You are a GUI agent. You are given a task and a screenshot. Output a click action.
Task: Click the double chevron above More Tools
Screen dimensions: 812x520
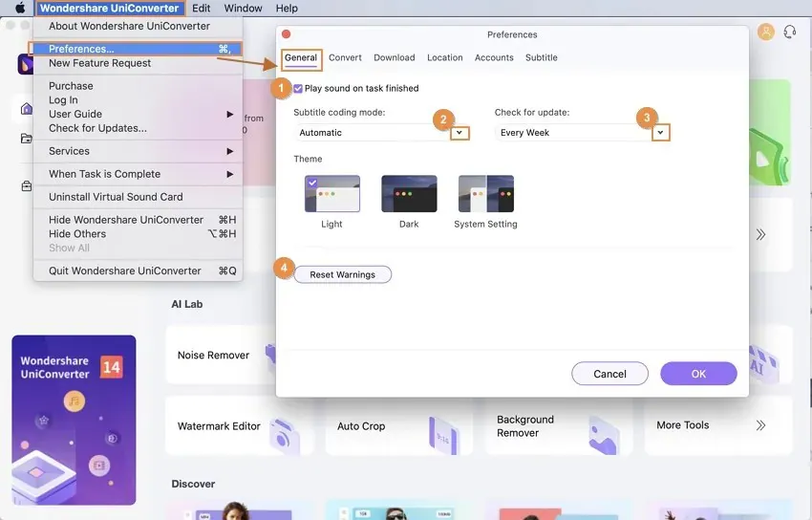tap(760, 234)
